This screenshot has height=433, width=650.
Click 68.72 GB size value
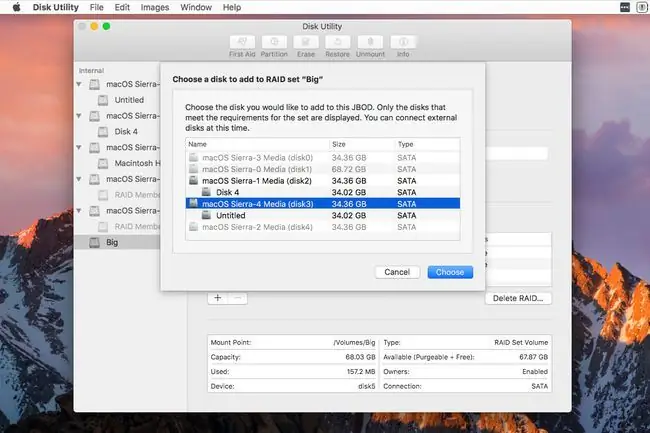coord(349,169)
